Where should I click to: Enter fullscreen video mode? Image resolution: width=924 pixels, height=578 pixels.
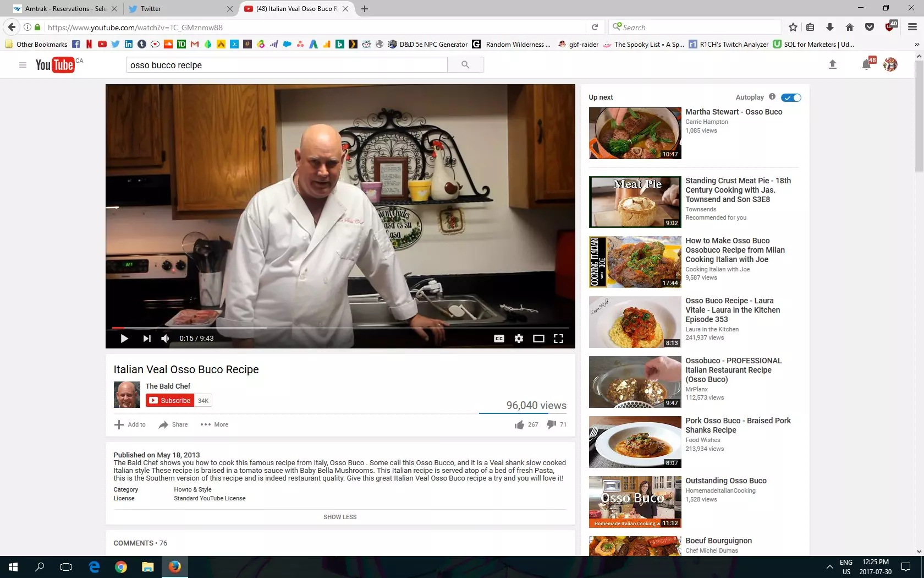coord(558,339)
